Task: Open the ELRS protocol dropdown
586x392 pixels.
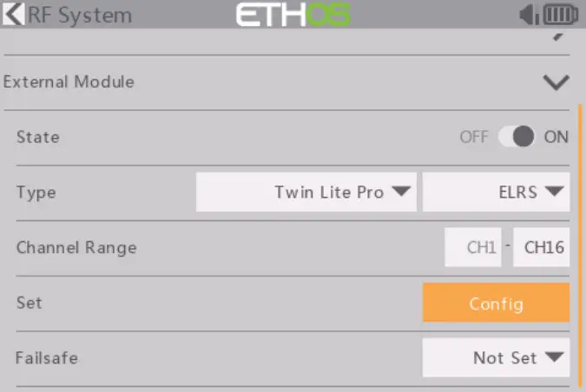Action: pos(496,193)
